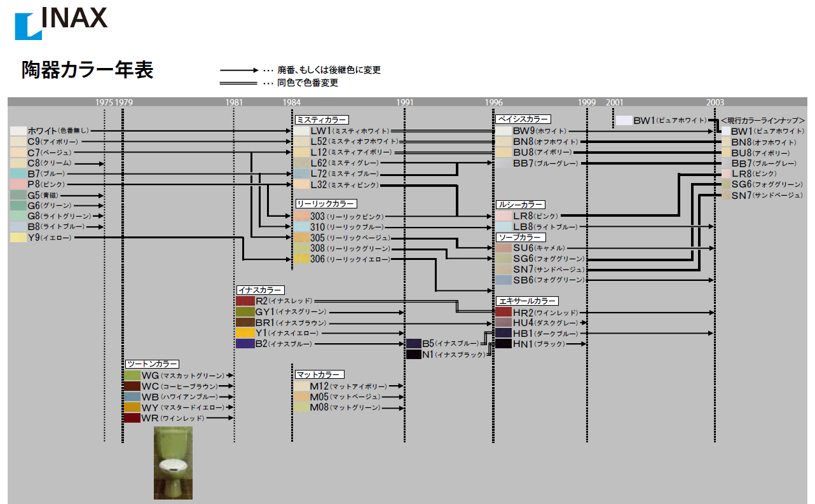Viewport: 815px width, 504px height.
Task: Select the 303 リーリックピンク swatch
Action: [301, 216]
